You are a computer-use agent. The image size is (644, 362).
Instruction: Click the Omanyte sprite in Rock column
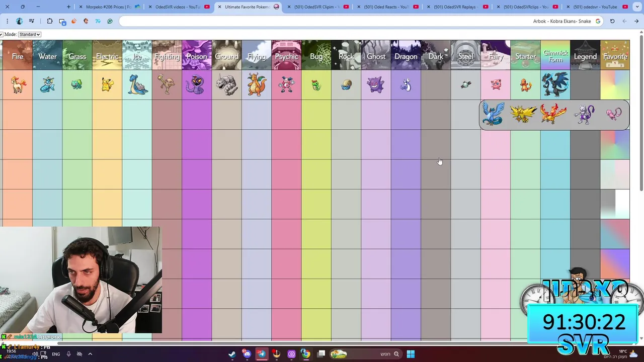[346, 85]
